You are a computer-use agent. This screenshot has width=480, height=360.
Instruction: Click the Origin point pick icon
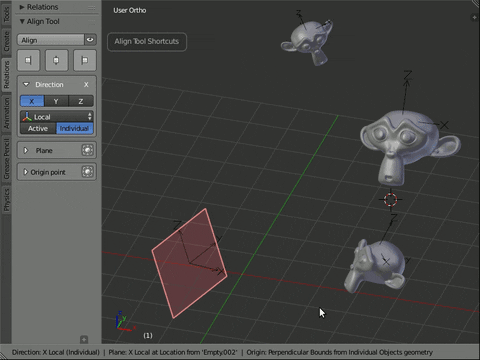(x=87, y=172)
